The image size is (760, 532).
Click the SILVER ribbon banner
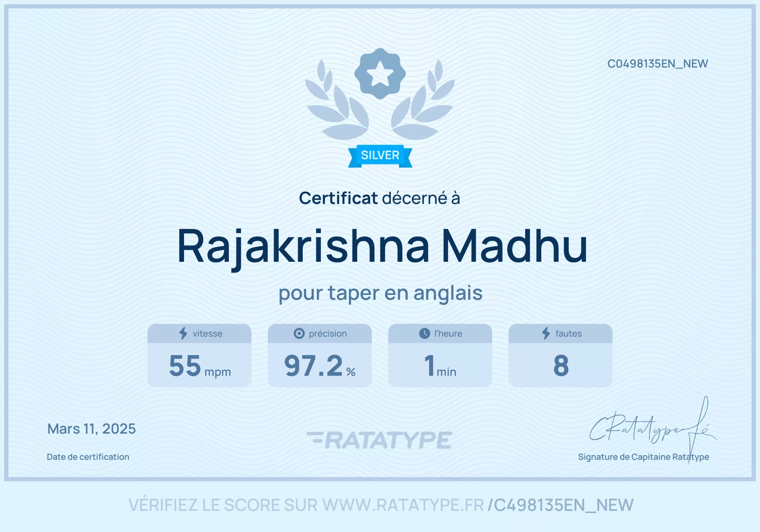coord(380,156)
